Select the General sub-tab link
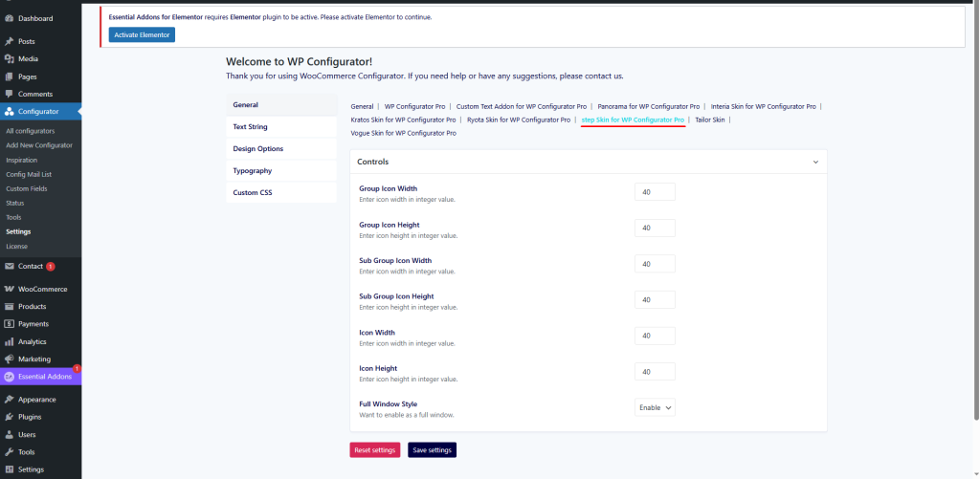The width and height of the screenshot is (980, 479). 362,107
